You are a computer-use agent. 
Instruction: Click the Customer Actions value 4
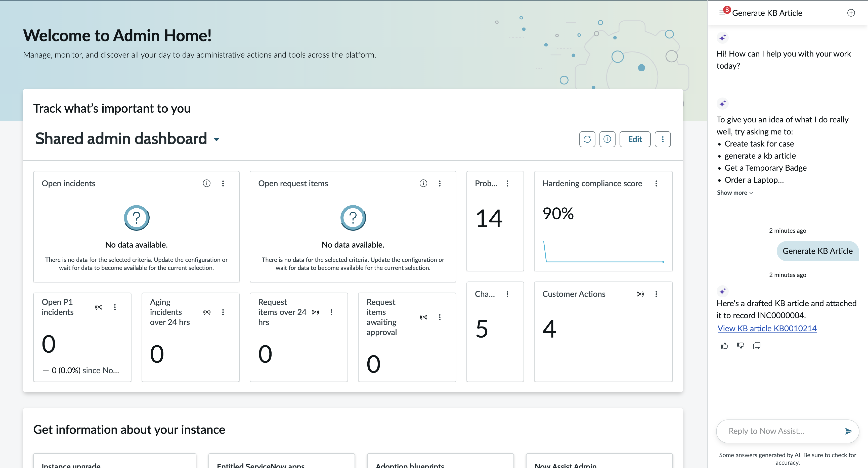549,329
